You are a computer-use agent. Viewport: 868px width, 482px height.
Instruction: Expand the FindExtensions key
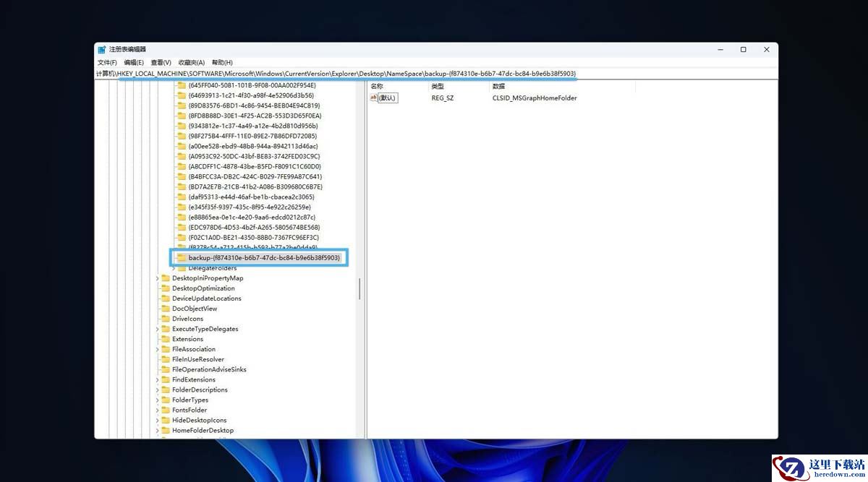click(x=157, y=379)
